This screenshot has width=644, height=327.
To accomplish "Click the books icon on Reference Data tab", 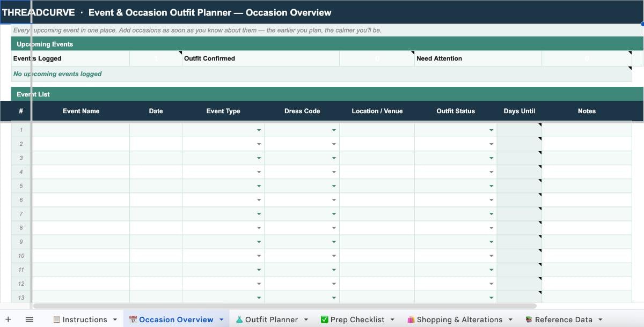I will pyautogui.click(x=528, y=319).
